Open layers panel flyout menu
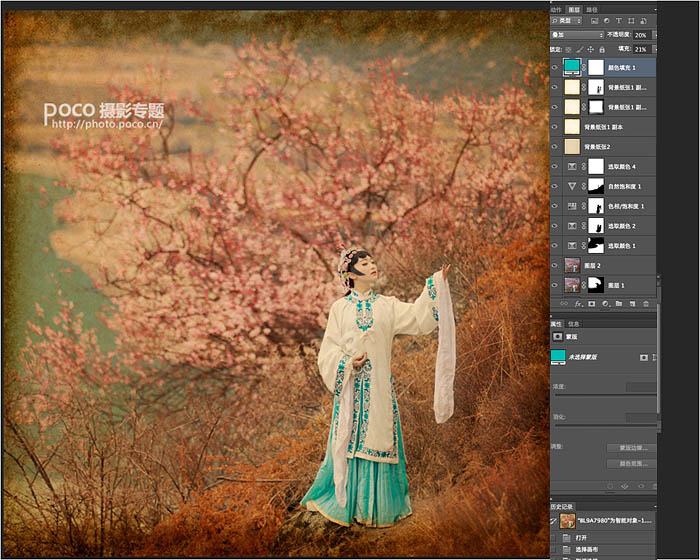This screenshot has height=560, width=700. pos(655,9)
